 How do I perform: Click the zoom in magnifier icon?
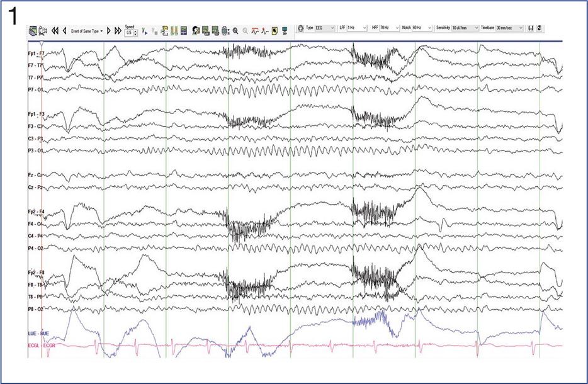point(235,31)
